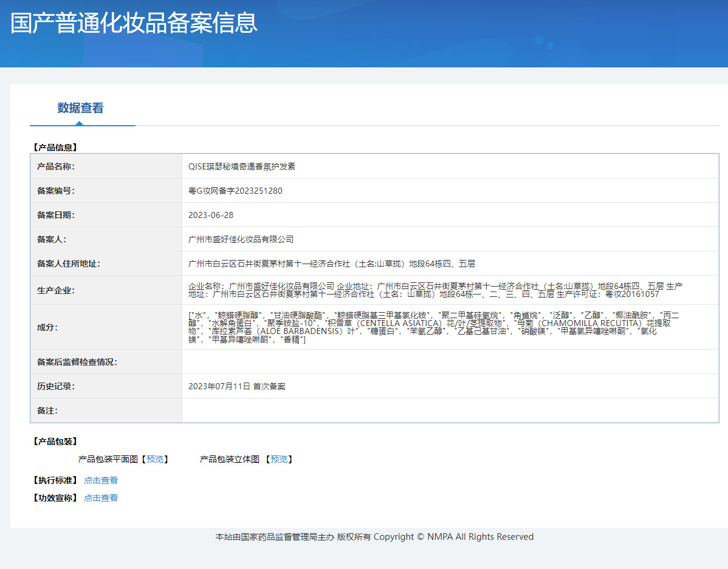Screen dimensions: 728x569
Task: Open the 数据查看 tab
Action: (80, 108)
